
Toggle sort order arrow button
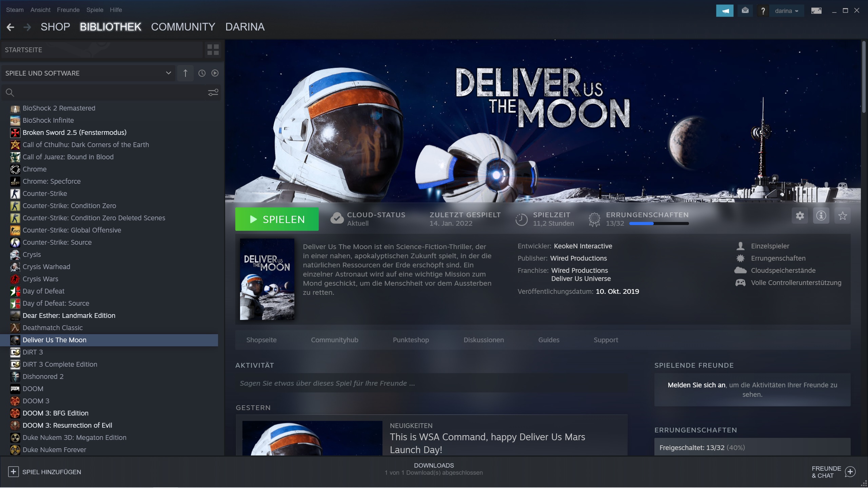click(185, 73)
